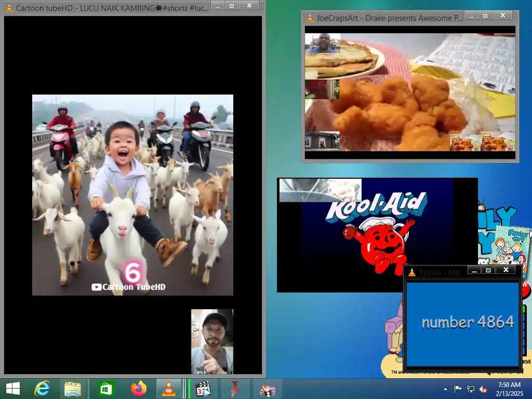
Task: Launch Internet Explorer from the taskbar
Action: (x=42, y=389)
